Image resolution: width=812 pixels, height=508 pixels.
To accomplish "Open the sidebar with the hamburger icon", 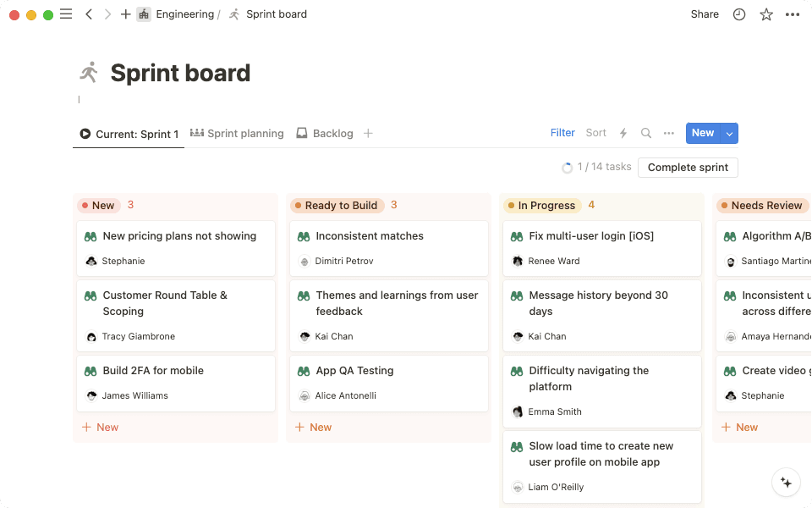I will click(66, 14).
